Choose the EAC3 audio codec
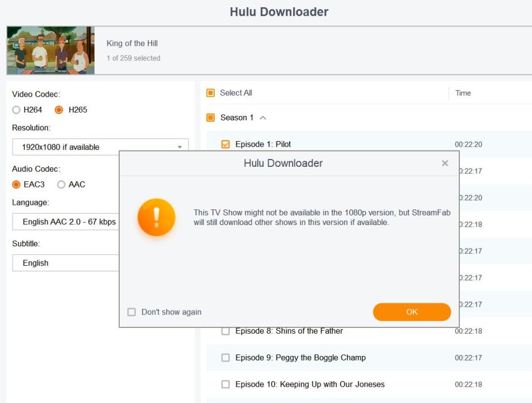The height and width of the screenshot is (403, 532). (x=17, y=184)
